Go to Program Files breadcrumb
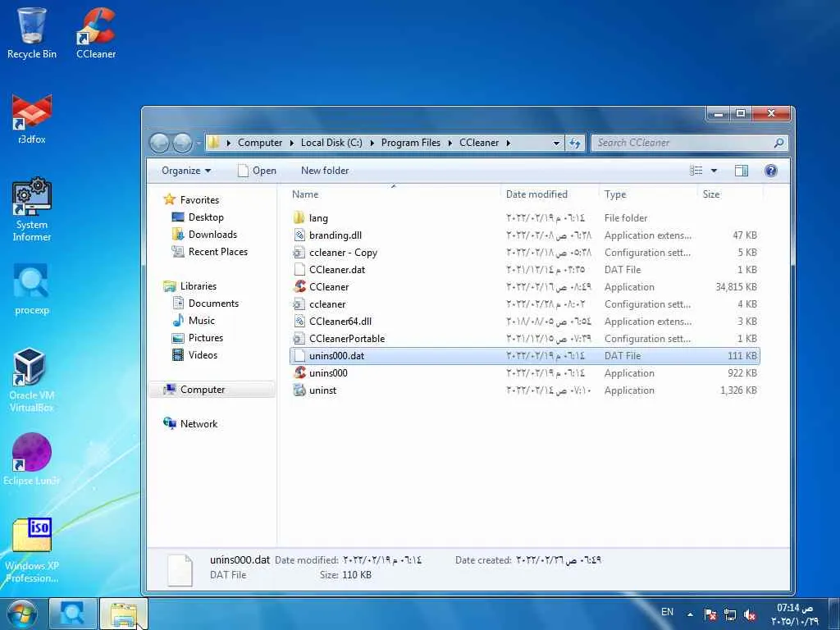 point(411,143)
